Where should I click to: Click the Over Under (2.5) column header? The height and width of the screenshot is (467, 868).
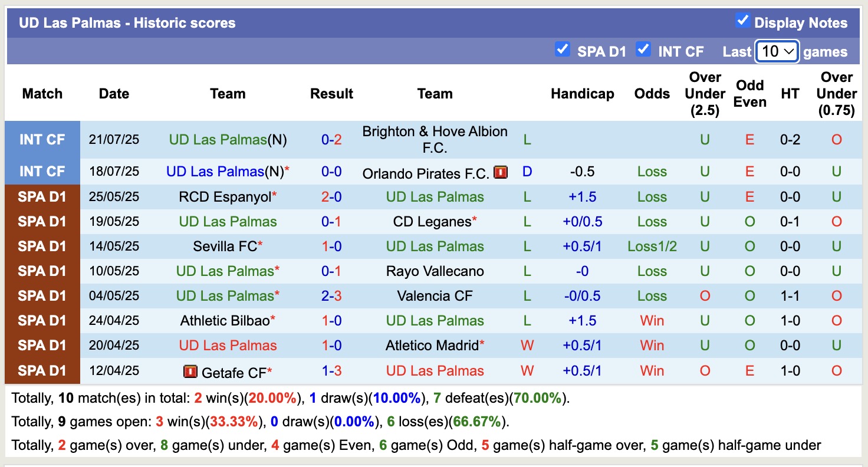(705, 94)
